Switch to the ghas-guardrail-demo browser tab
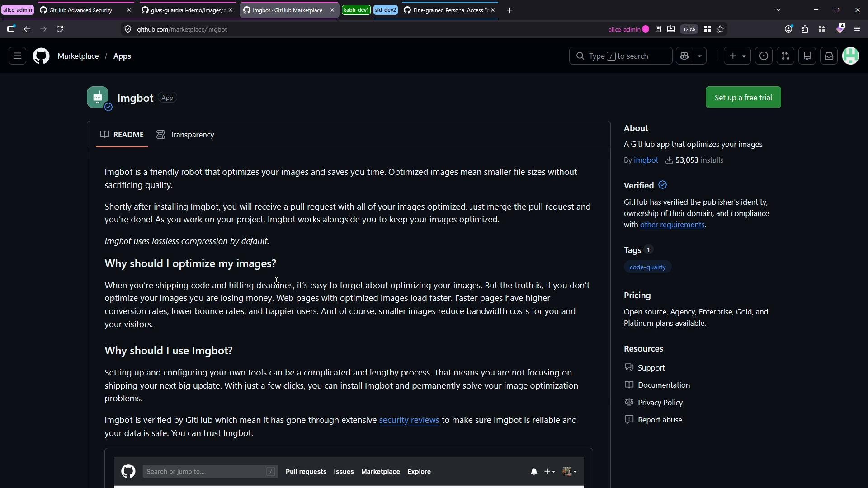The width and height of the screenshot is (868, 488). pyautogui.click(x=187, y=10)
